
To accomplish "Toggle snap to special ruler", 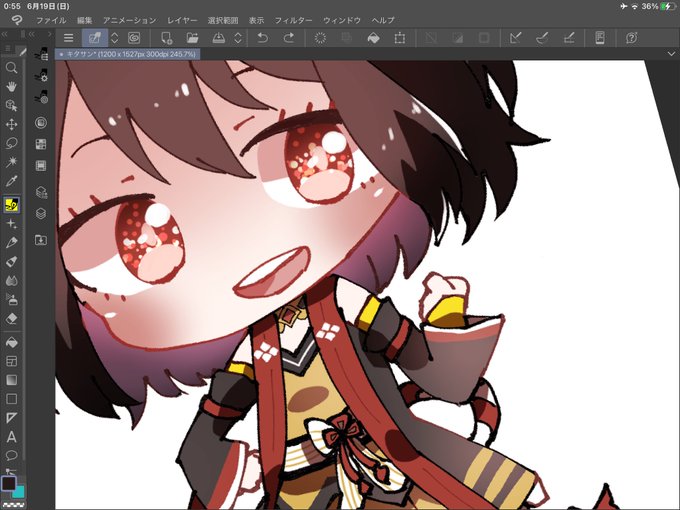I will [542, 38].
